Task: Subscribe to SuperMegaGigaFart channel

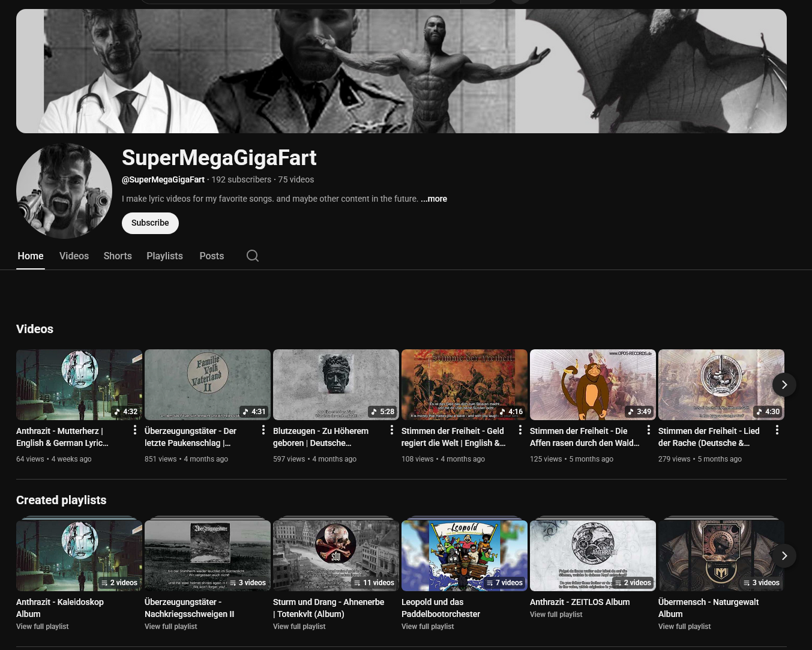Action: point(150,223)
